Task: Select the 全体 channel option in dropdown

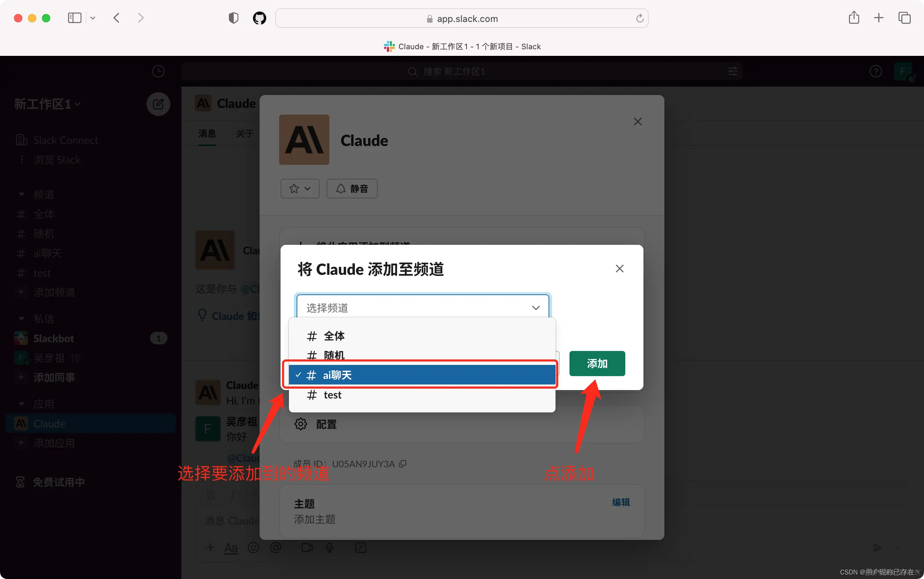Action: point(422,336)
